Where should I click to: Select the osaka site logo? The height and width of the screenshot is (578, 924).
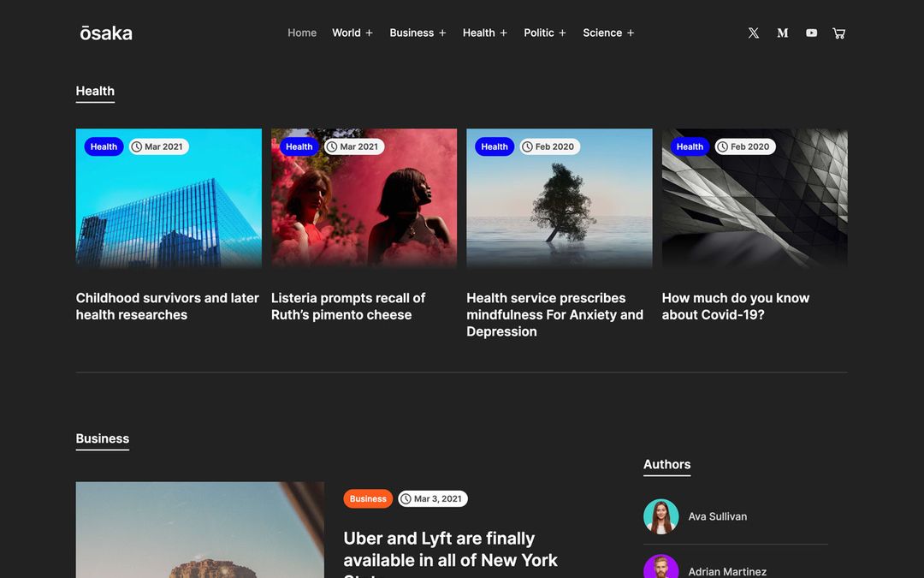click(x=106, y=33)
